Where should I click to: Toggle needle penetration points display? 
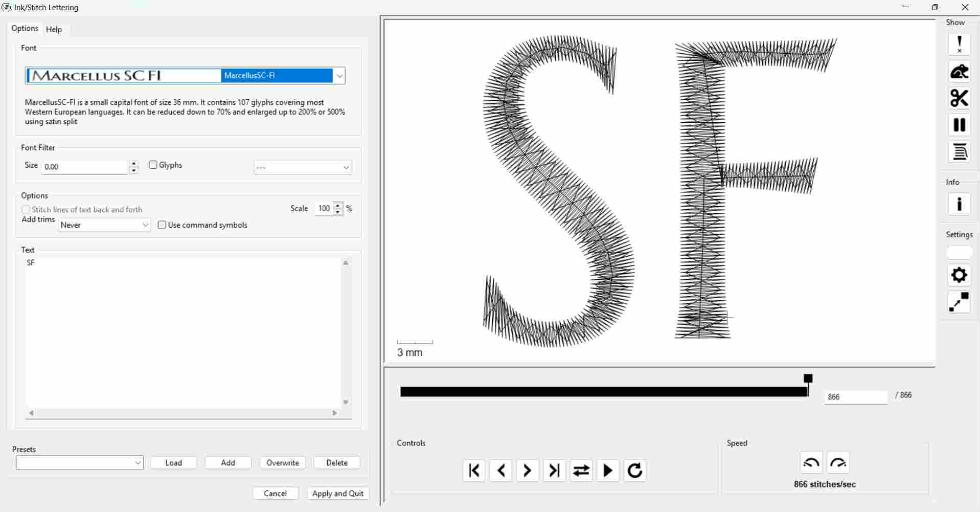[x=959, y=44]
